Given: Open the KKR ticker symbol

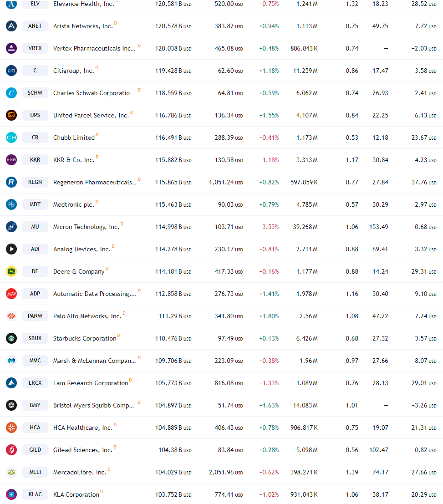Looking at the screenshot, I should (35, 160).
